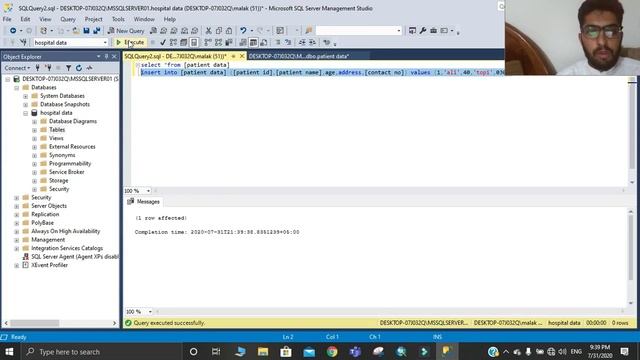Click Object Explorer Refresh icon
Screen dimensions: 640x360
[x=79, y=68]
